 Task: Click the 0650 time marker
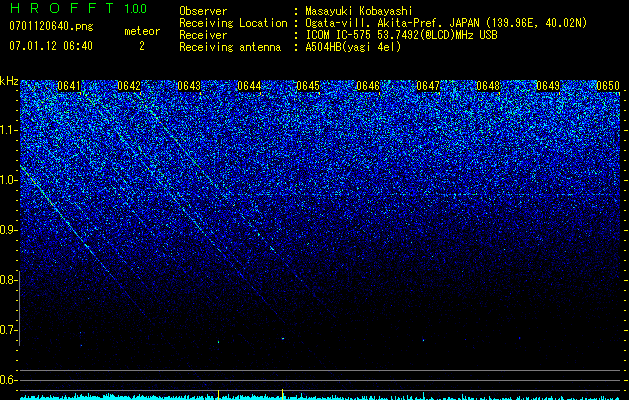pos(608,86)
